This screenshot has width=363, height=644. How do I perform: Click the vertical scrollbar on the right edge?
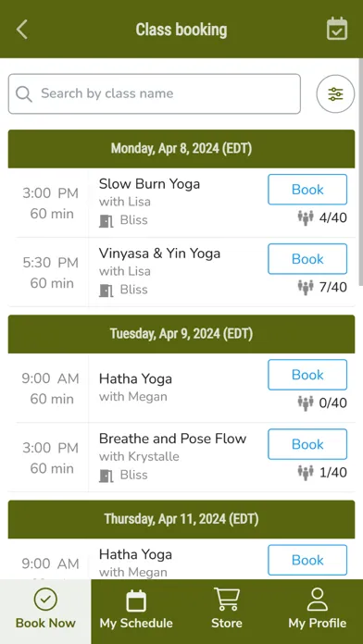pyautogui.click(x=361, y=172)
